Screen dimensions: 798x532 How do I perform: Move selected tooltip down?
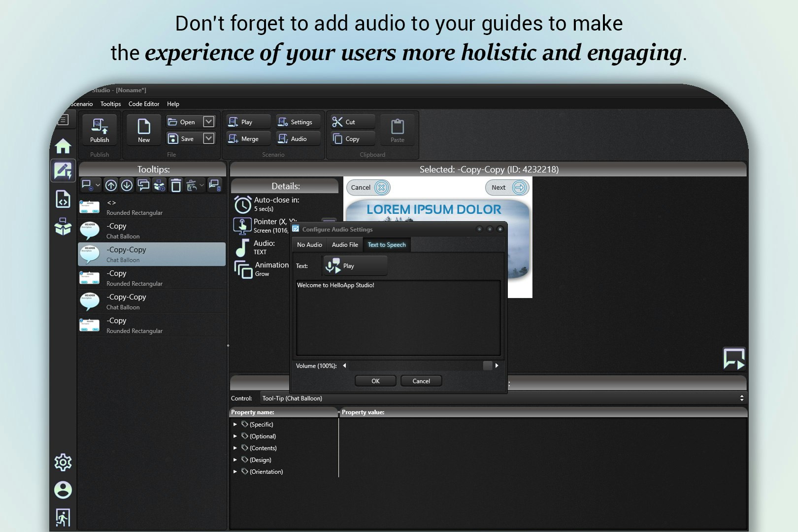coord(127,185)
